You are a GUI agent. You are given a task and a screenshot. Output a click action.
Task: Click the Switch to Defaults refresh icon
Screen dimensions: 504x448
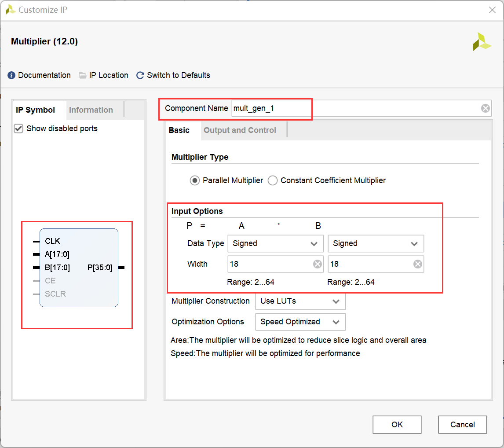pyautogui.click(x=140, y=75)
